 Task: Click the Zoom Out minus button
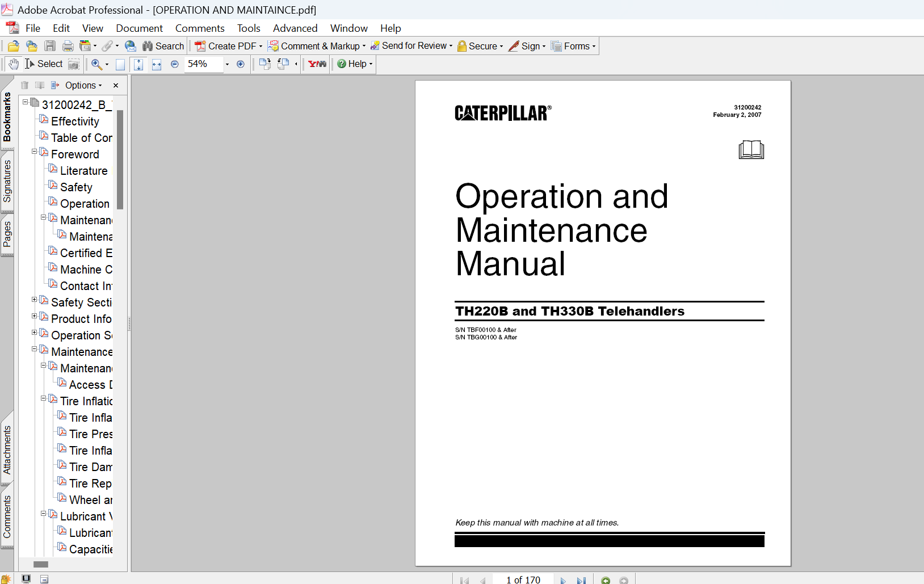[175, 64]
